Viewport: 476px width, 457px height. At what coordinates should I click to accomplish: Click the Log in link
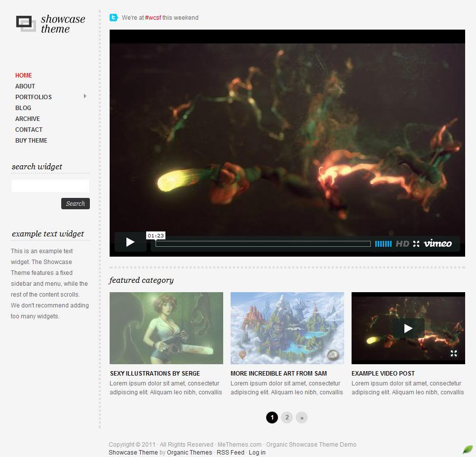click(x=257, y=453)
